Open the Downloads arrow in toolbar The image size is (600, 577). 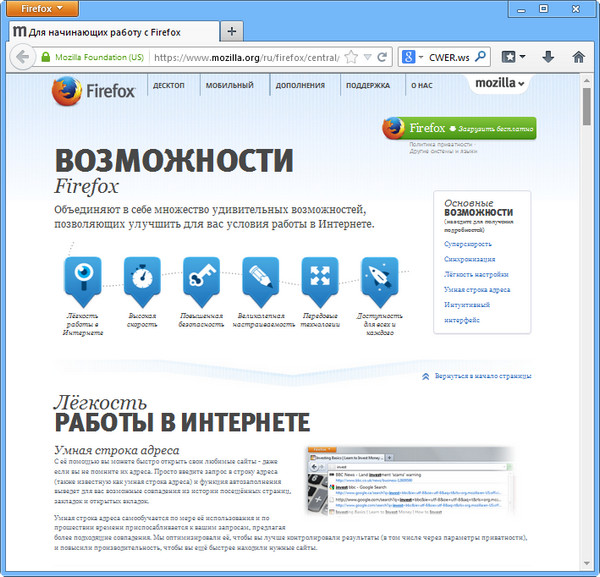coord(548,57)
